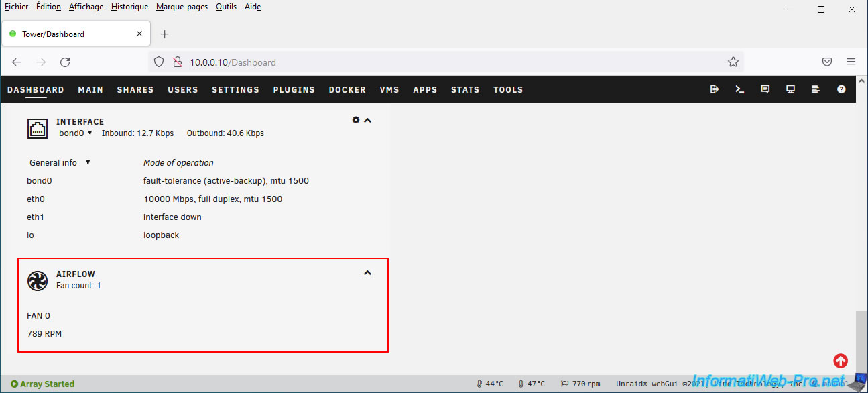Open the Historique menu

click(x=129, y=7)
